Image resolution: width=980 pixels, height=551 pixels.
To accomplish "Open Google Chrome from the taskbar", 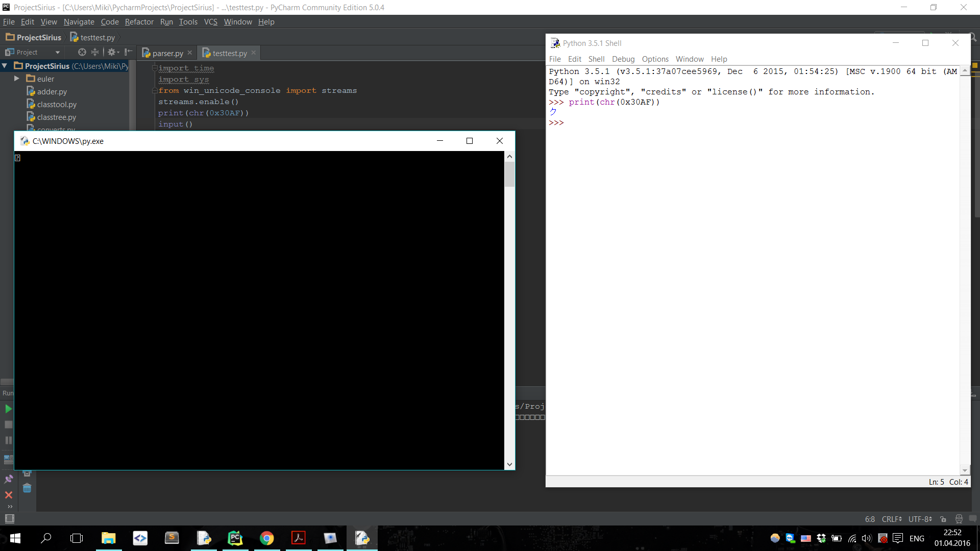I will pos(266,538).
